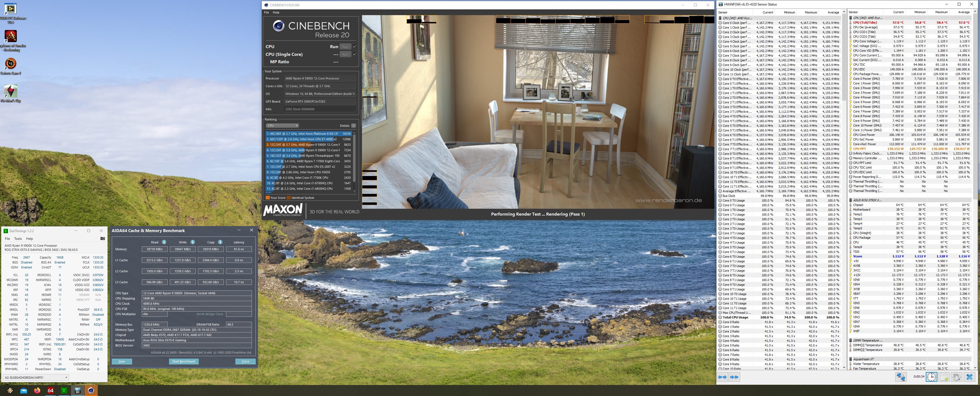The height and width of the screenshot is (396, 980).
Task: Click HWiNFO logging start sheet icon
Action: coord(944,377)
